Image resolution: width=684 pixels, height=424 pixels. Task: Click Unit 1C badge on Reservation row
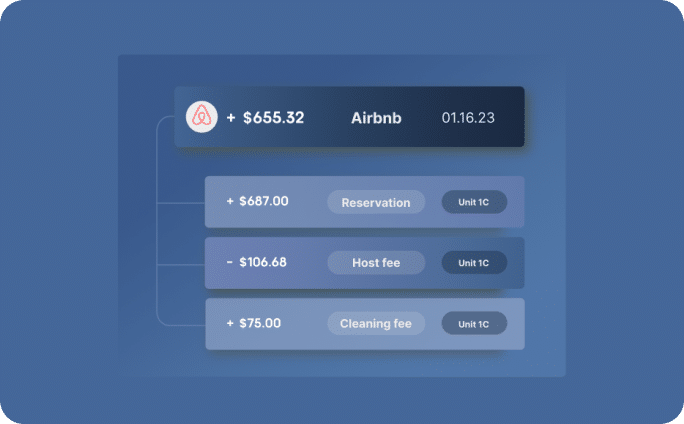click(x=474, y=202)
